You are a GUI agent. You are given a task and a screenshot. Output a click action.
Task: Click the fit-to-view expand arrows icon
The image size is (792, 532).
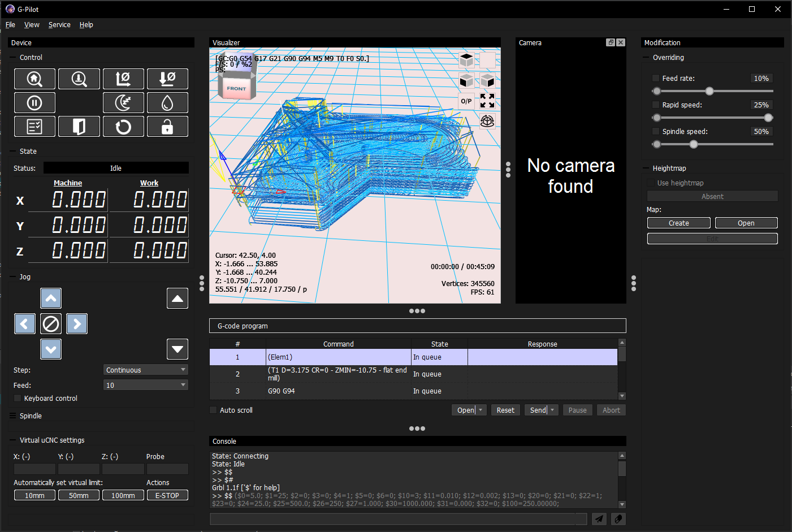487,101
